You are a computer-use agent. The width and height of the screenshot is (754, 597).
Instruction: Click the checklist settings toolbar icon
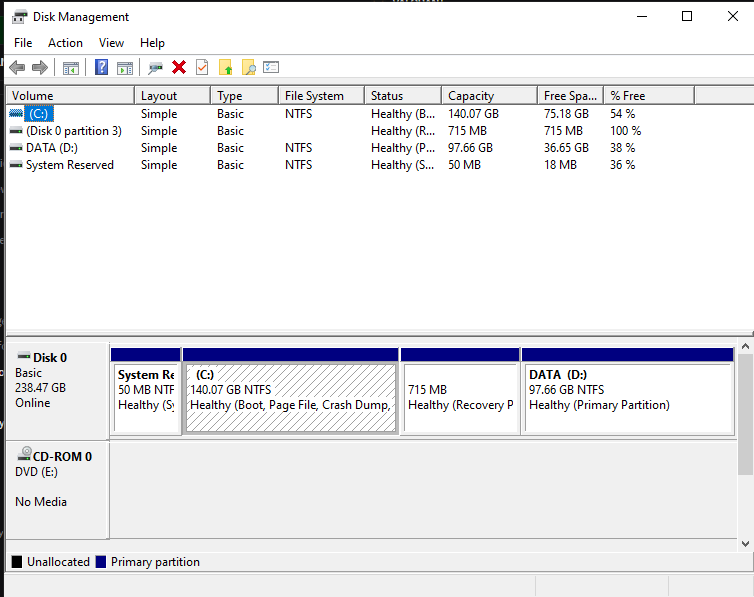click(271, 67)
